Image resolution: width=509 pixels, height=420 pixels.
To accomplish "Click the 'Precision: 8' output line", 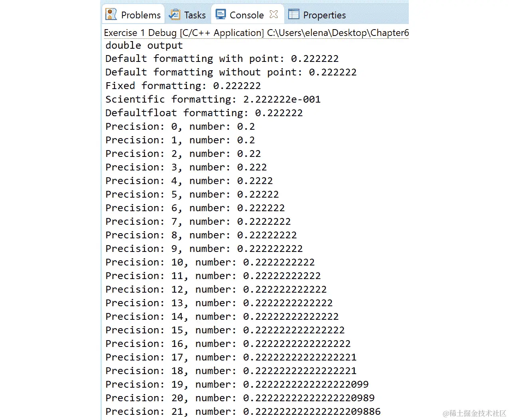I will [x=201, y=235].
